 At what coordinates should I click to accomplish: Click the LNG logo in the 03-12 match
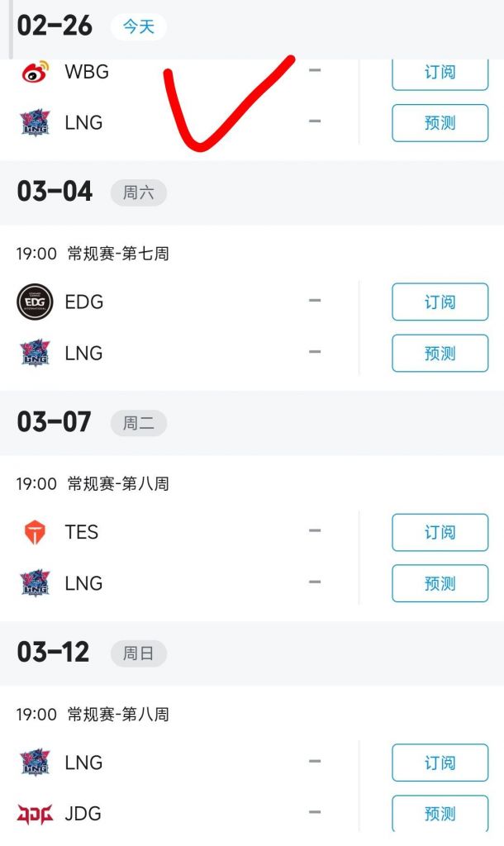tap(33, 762)
